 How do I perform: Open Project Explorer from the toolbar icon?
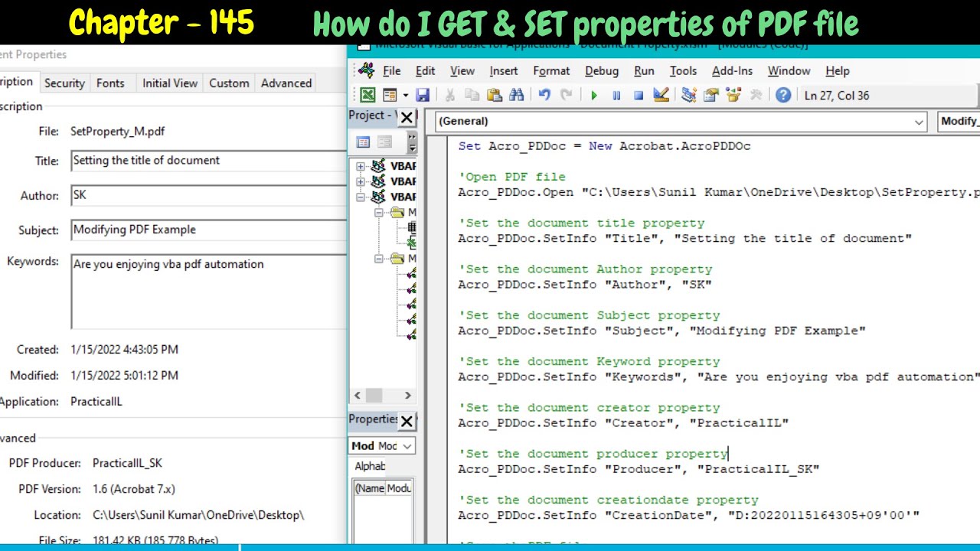pos(689,95)
